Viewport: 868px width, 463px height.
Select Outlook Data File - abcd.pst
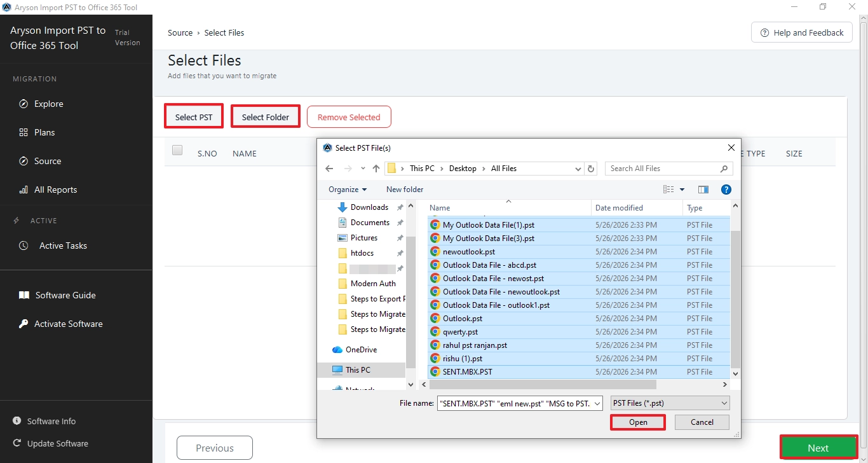(579, 265)
